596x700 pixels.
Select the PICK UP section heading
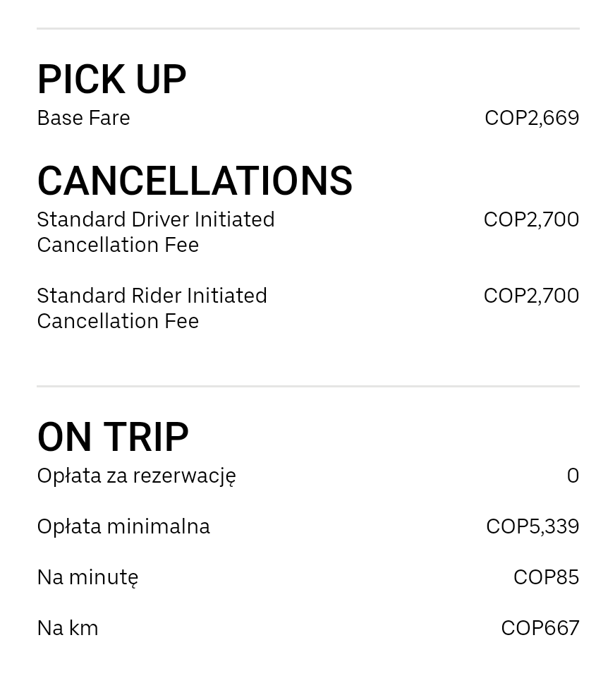pyautogui.click(x=111, y=80)
